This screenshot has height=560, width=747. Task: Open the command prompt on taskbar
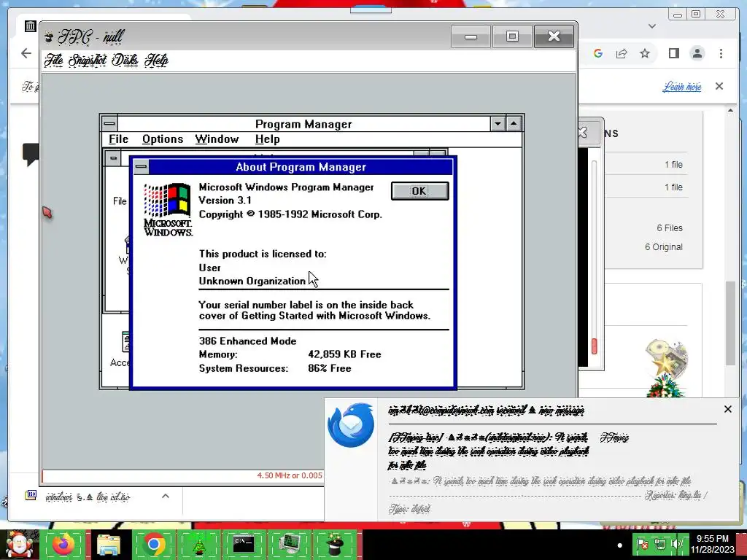[x=244, y=544]
